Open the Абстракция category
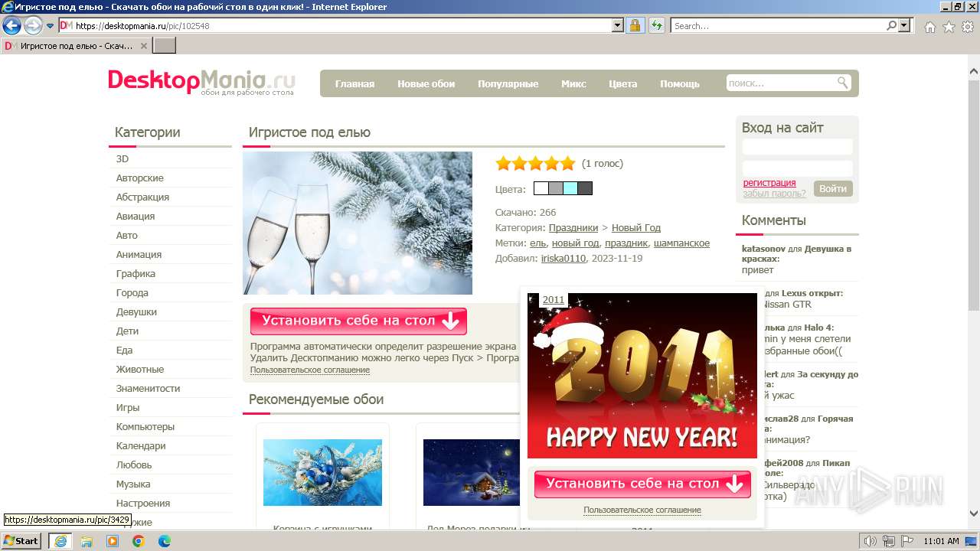980x551 pixels. coord(142,197)
